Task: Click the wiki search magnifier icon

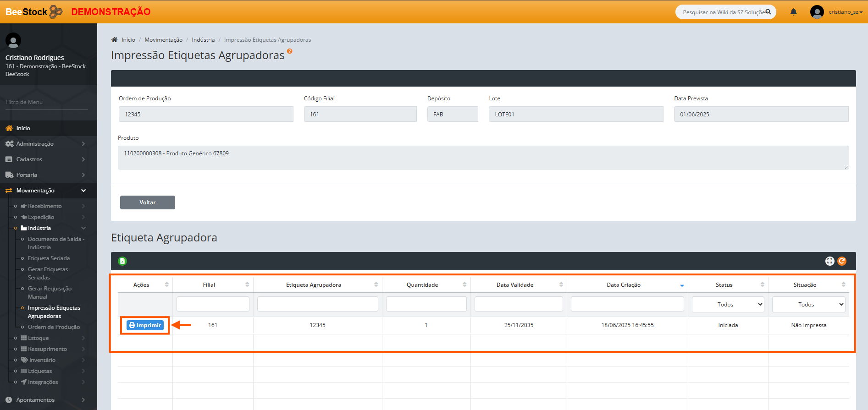Action: coord(768,12)
